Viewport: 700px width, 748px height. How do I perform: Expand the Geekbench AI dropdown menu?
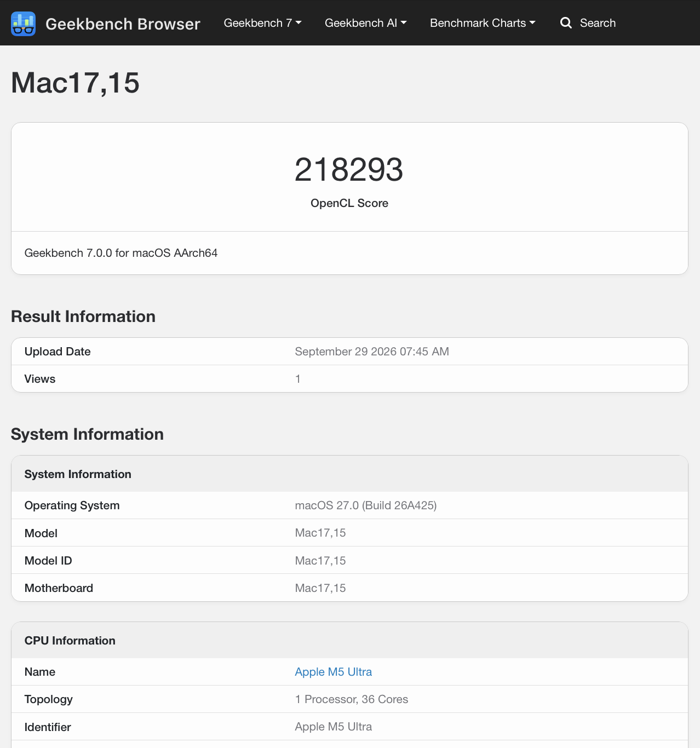[365, 23]
